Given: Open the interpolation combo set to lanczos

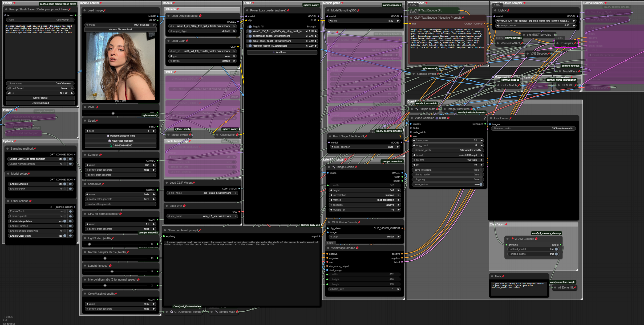Looking at the screenshot, I should tap(364, 195).
